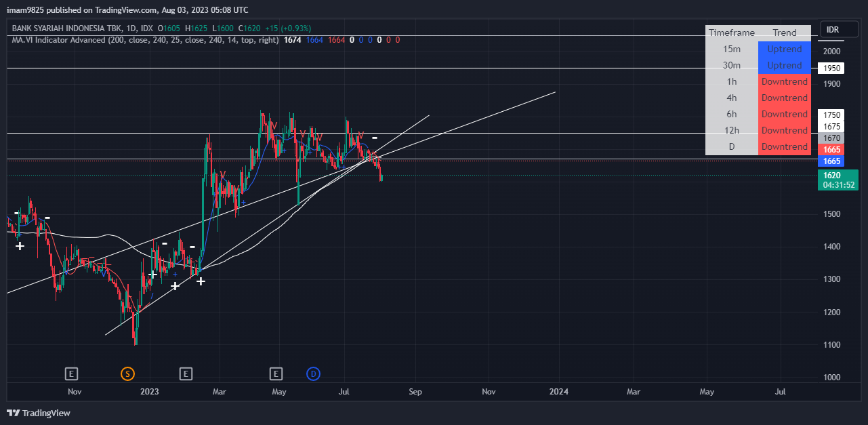Click the Downtrend cell in the 6h row
Image resolution: width=868 pixels, height=425 pixels.
[785, 114]
